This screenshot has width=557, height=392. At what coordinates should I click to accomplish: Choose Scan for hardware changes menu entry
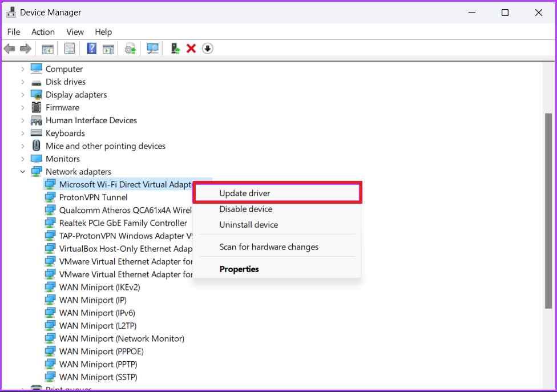277,246
